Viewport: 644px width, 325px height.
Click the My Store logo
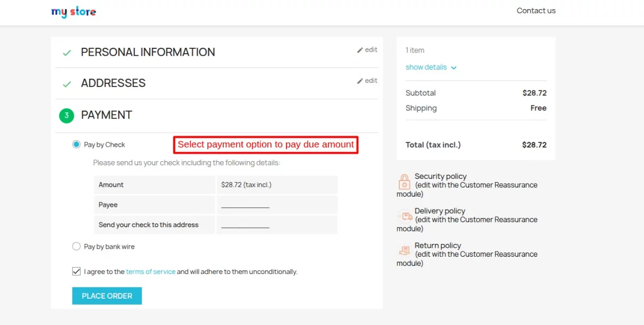click(74, 12)
